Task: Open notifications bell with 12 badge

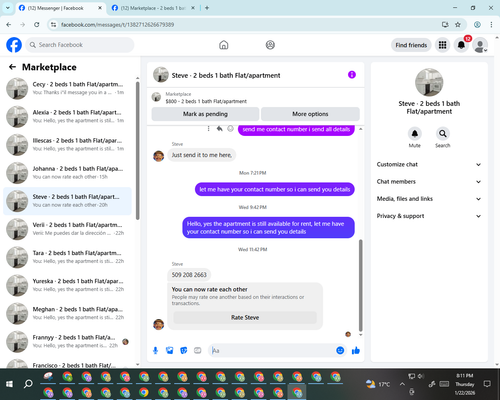Action: pyautogui.click(x=461, y=45)
